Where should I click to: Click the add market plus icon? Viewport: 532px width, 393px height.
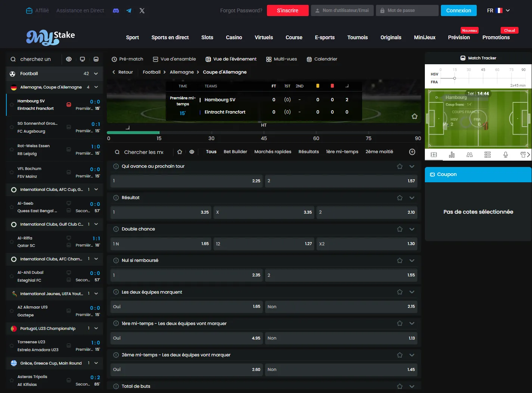point(412,152)
